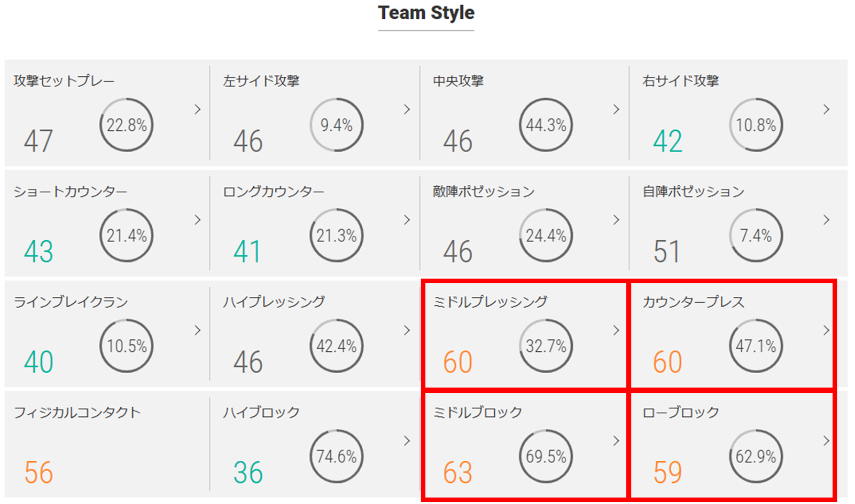Select the 9.4% circle under 左サイド攻撃
This screenshot has height=504, width=855.
coord(337,125)
